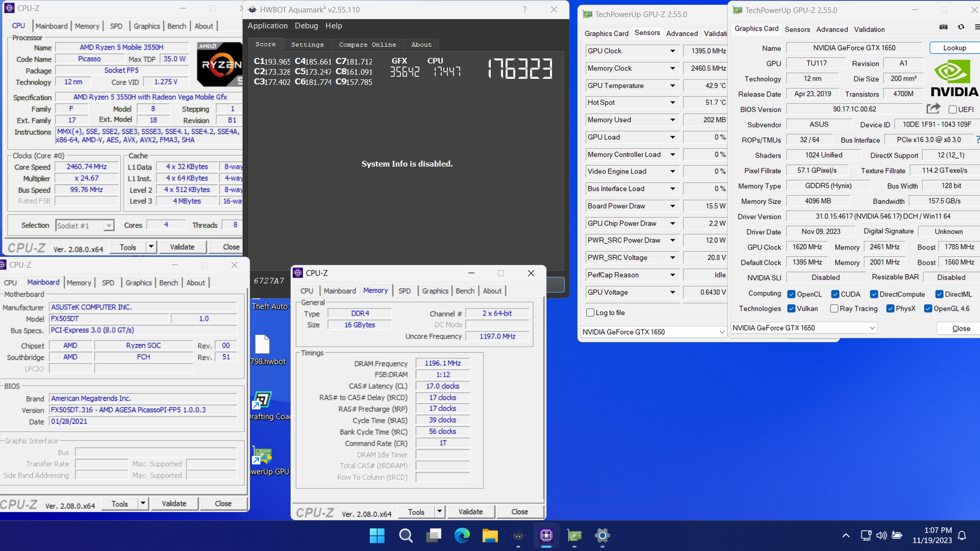
Task: Click the taskbar clock and date
Action: point(932,535)
